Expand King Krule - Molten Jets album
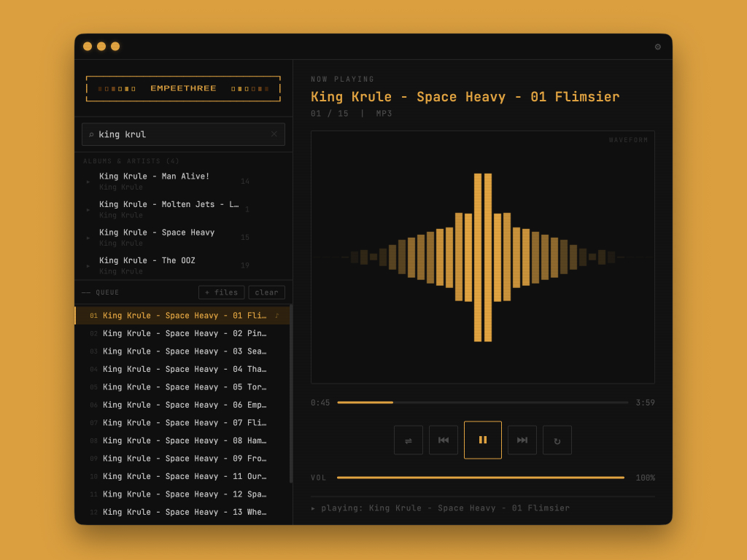This screenshot has width=747, height=560. click(x=89, y=209)
